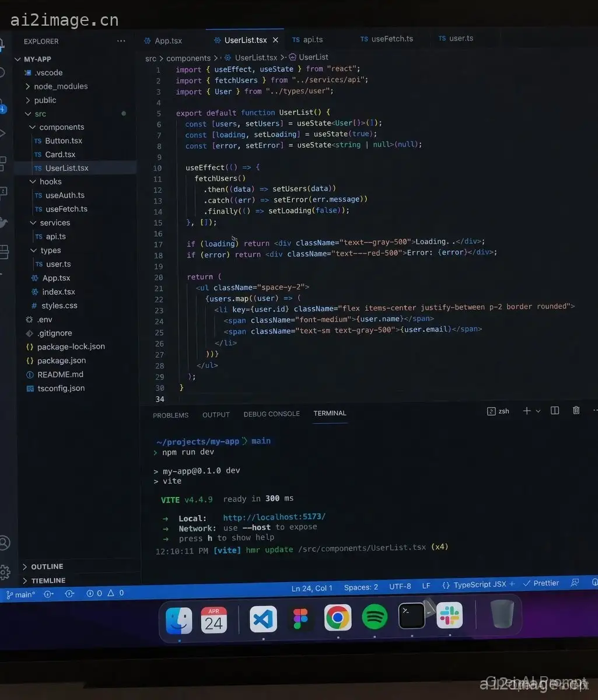Open the terminal launch profile dropdown arrow

click(538, 411)
